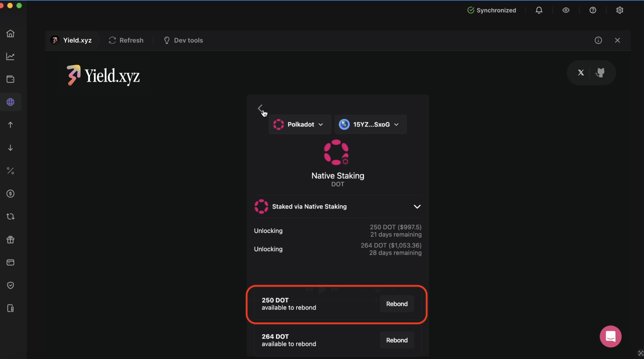The image size is (644, 359).
Task: Open the 15YZ...SxoG account dropdown
Action: tap(370, 124)
